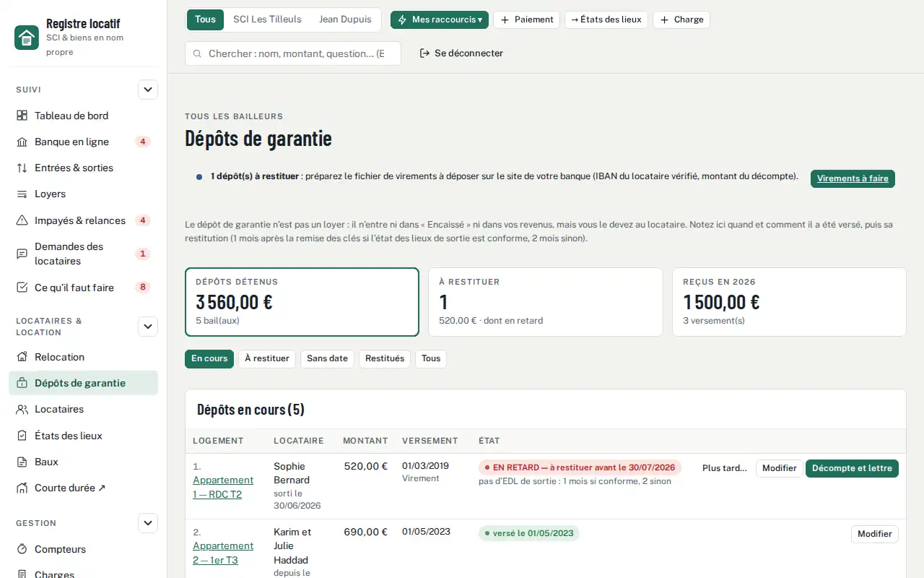The height and width of the screenshot is (578, 924).
Task: Open the Mes raccourcis dropdown
Action: coord(440,20)
